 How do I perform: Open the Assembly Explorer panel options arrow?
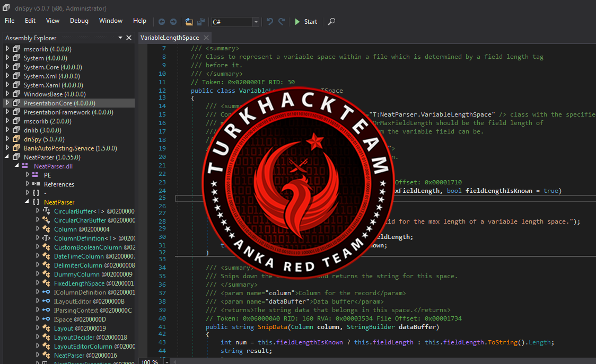(x=120, y=38)
